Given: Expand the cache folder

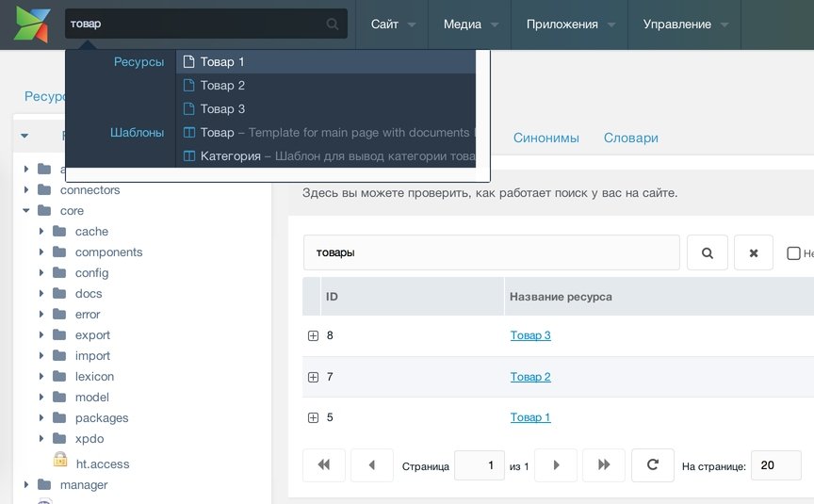Looking at the screenshot, I should 41,231.
